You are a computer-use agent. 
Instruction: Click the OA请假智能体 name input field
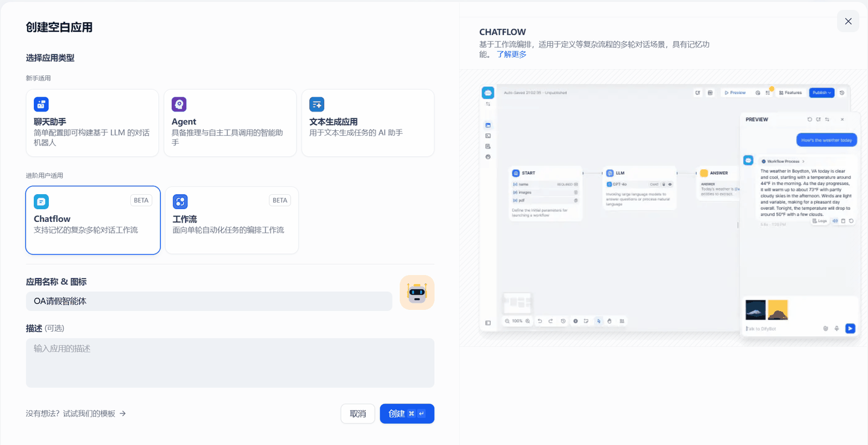[209, 301]
